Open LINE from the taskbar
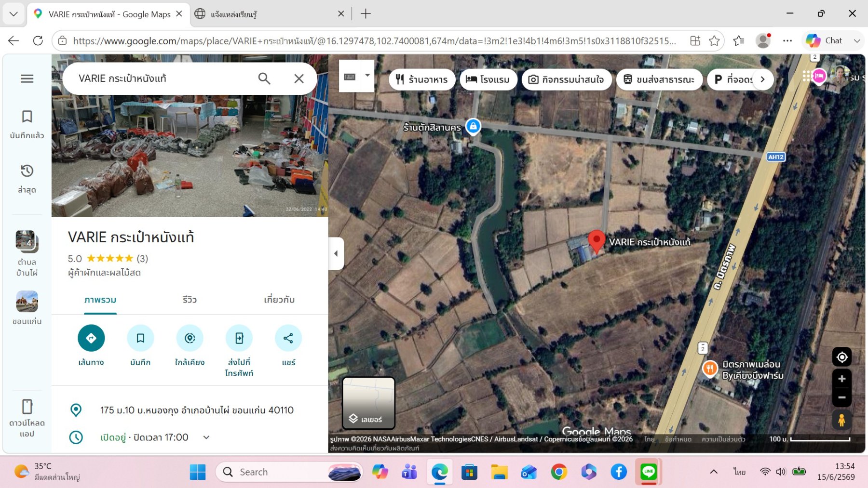Image resolution: width=868 pixels, height=488 pixels. [x=649, y=472]
